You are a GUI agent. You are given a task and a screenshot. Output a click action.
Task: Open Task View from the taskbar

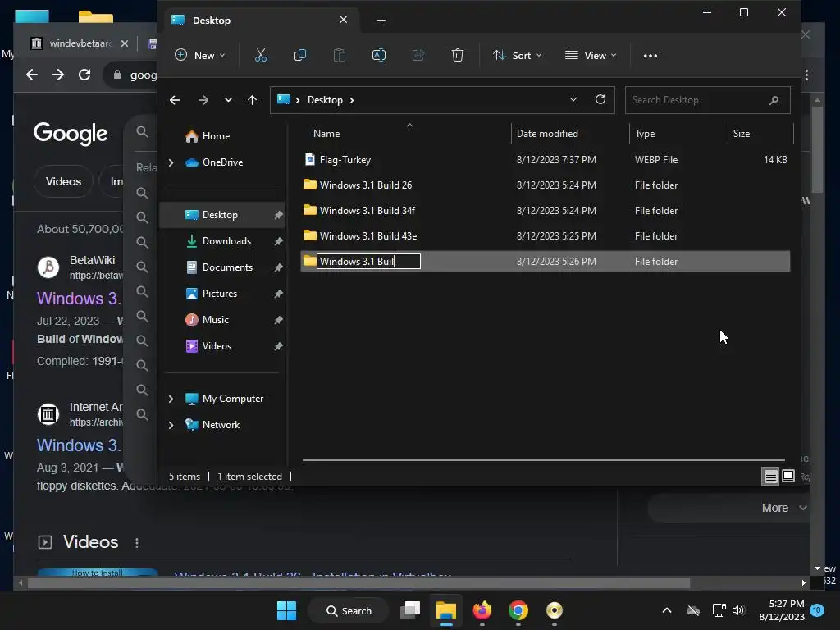(x=411, y=610)
